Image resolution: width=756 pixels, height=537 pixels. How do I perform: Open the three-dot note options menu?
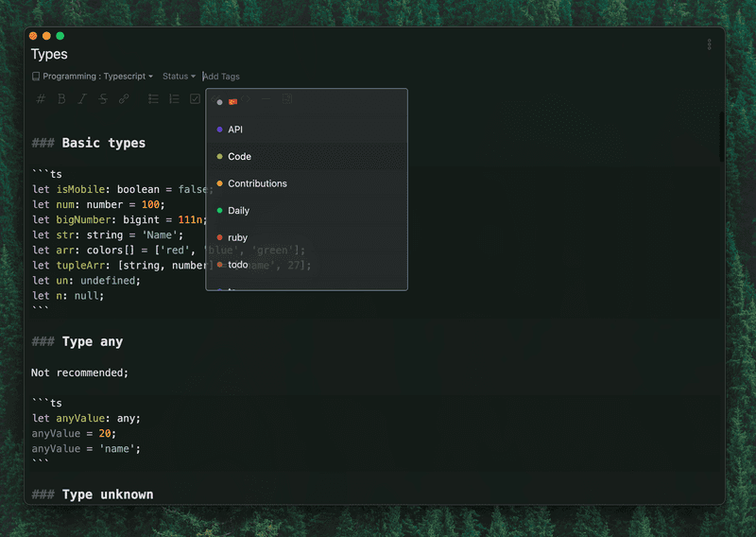coord(710,44)
